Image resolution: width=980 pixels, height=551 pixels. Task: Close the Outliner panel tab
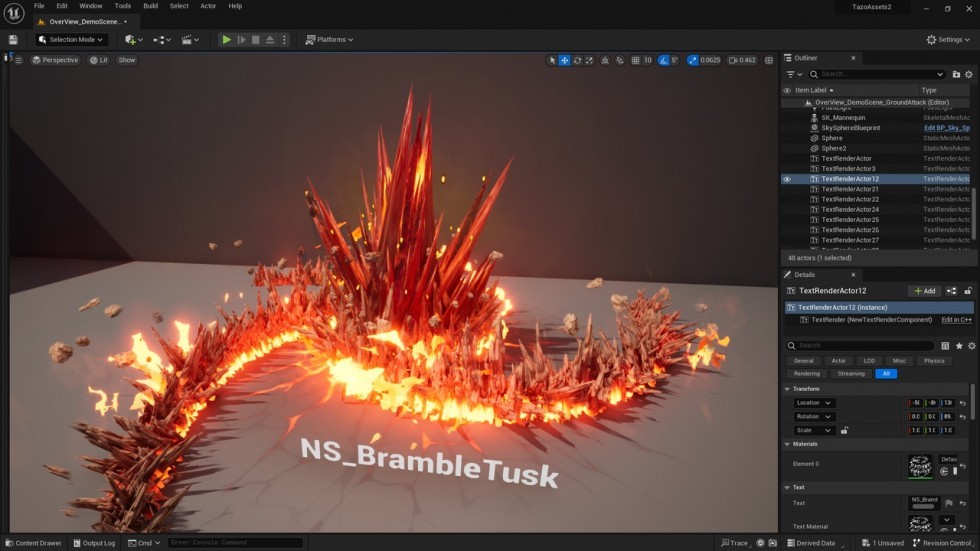pyautogui.click(x=853, y=58)
